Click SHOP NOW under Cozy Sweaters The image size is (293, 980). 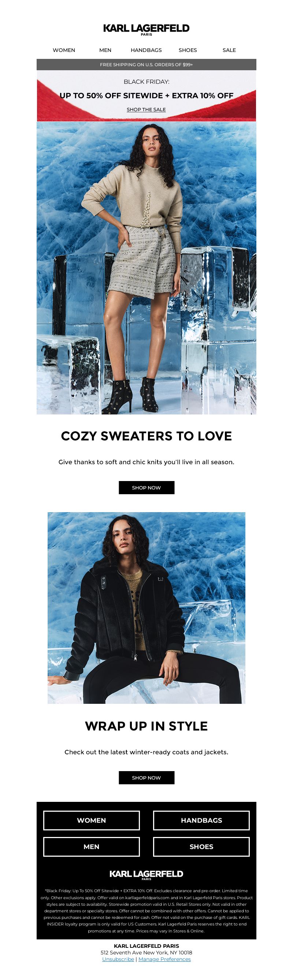click(x=146, y=488)
